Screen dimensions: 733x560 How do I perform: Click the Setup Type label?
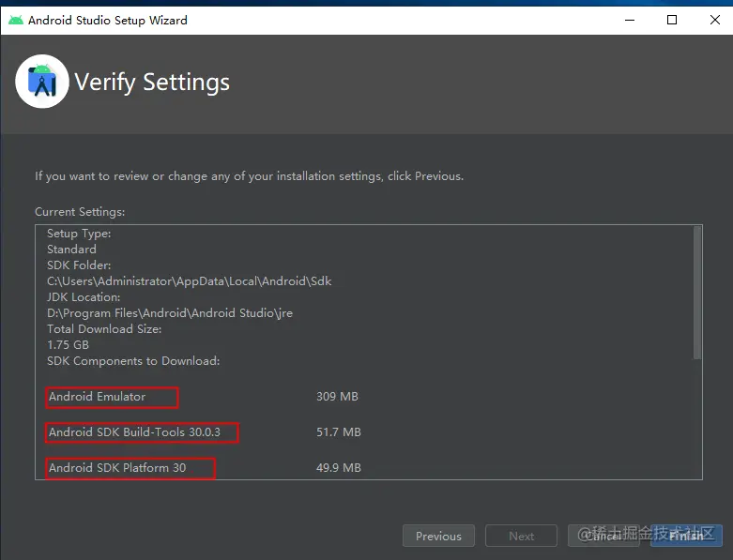point(79,234)
